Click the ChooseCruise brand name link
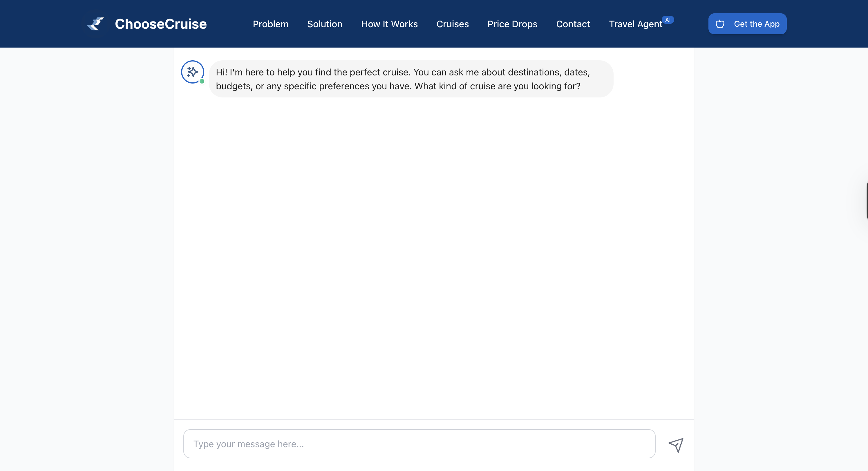 click(160, 24)
